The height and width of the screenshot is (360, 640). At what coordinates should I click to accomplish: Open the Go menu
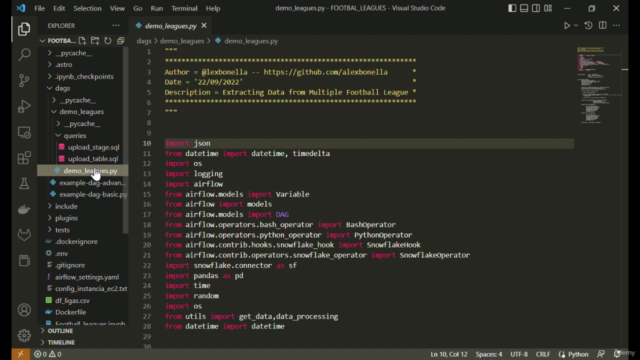[138, 8]
